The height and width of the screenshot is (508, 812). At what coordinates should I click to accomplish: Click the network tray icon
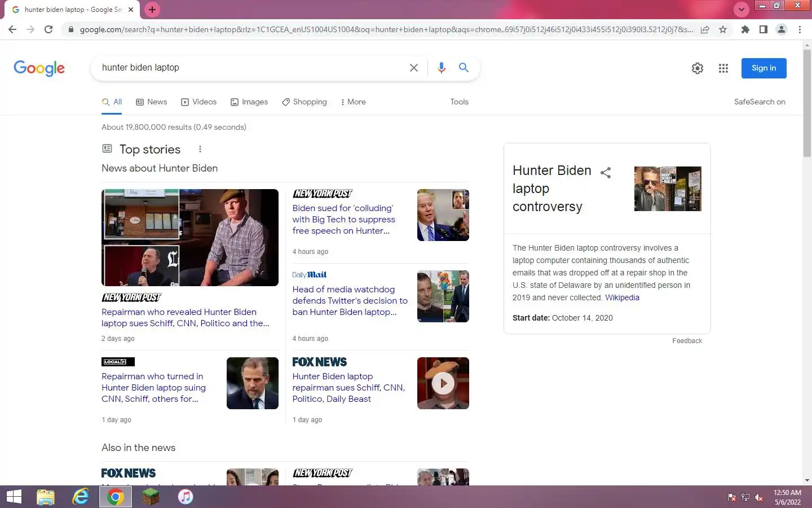(x=745, y=497)
